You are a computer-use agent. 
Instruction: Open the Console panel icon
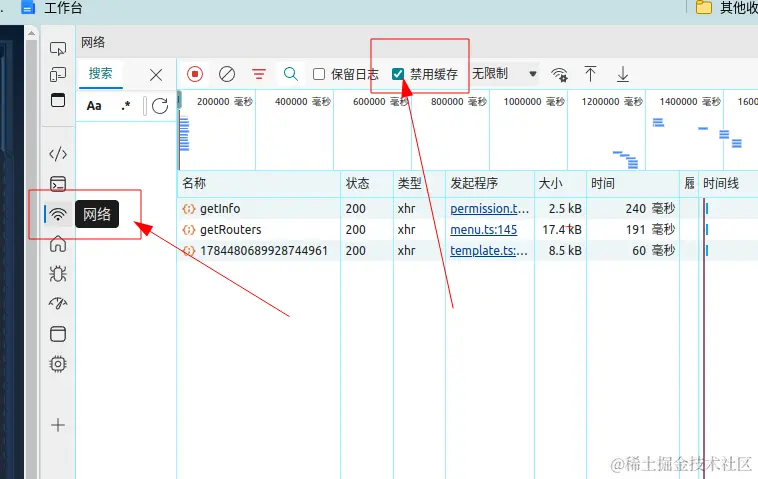pyautogui.click(x=58, y=184)
